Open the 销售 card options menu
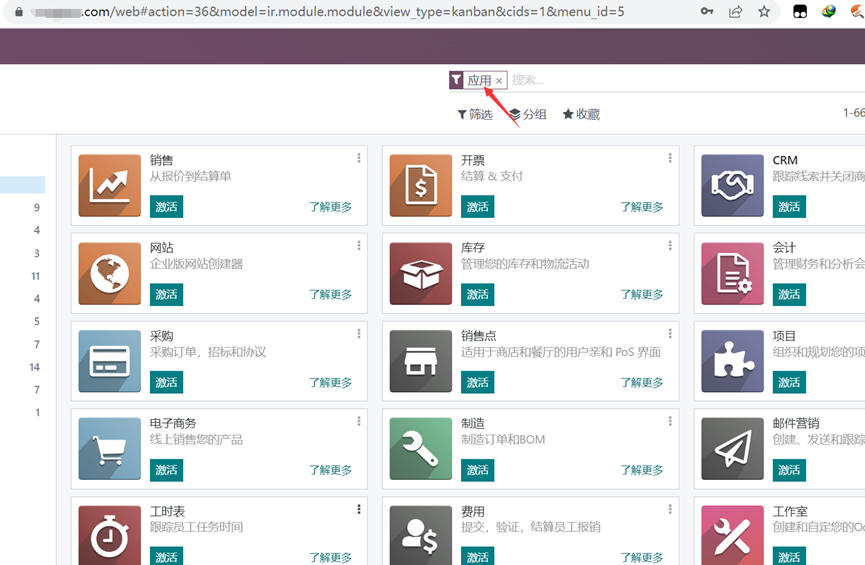865x565 pixels. 359,158
